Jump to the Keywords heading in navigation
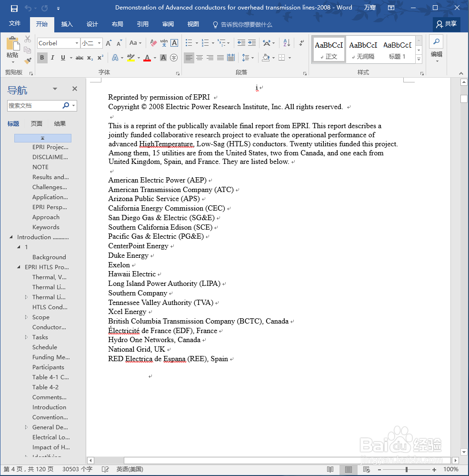 [x=46, y=227]
